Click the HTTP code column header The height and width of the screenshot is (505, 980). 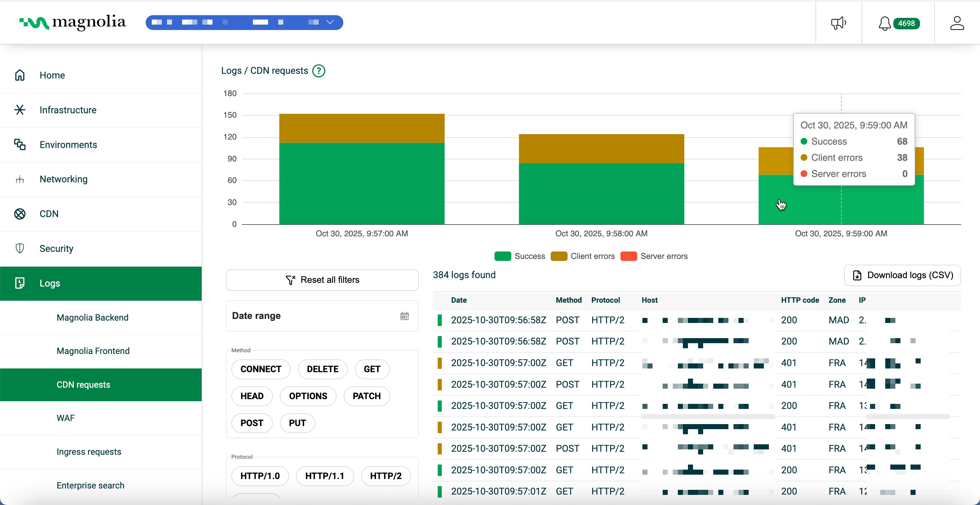800,300
